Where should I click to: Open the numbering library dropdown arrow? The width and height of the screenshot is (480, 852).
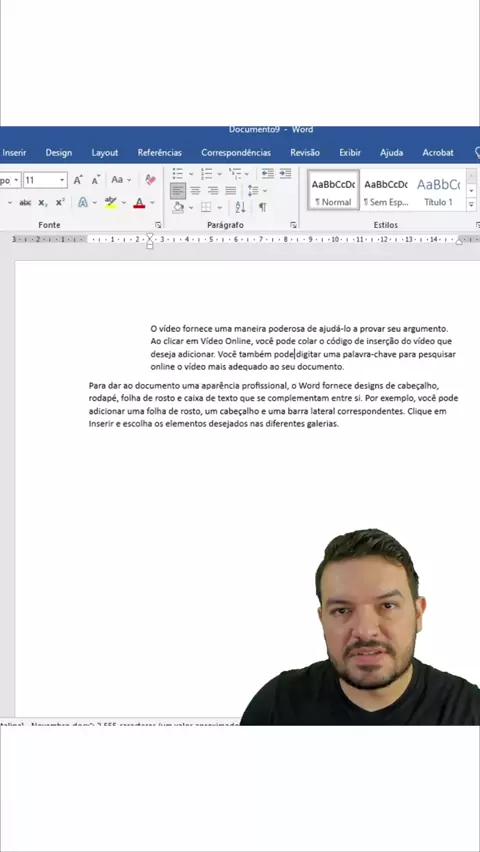pyautogui.click(x=220, y=174)
